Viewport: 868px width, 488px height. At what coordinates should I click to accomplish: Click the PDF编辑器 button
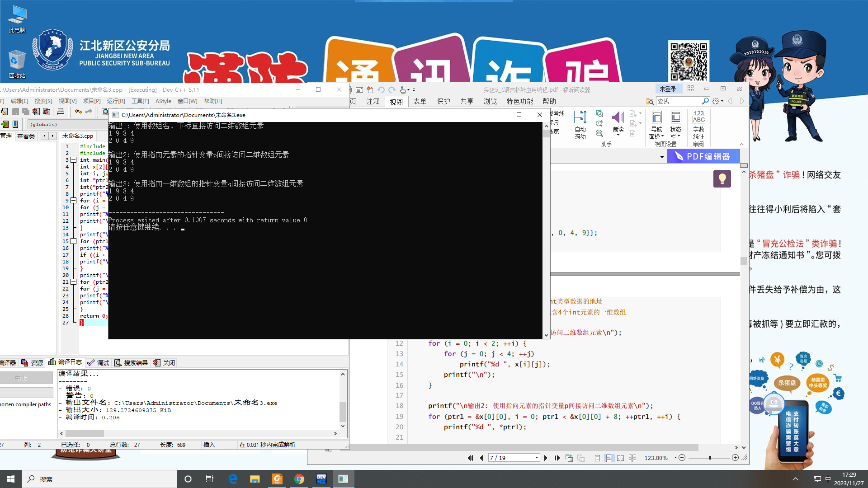click(x=703, y=156)
